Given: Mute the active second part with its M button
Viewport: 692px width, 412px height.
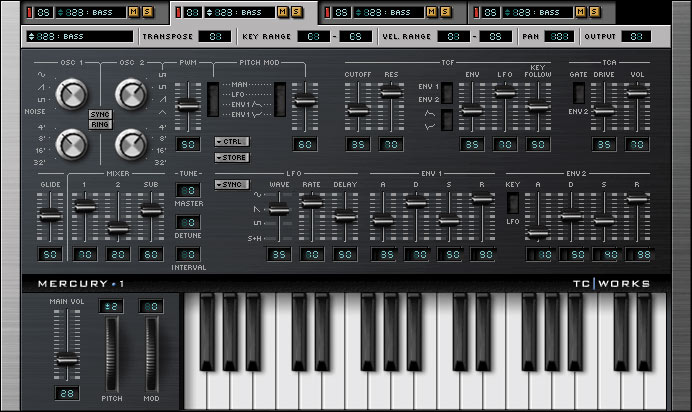Looking at the screenshot, I should 282,12.
